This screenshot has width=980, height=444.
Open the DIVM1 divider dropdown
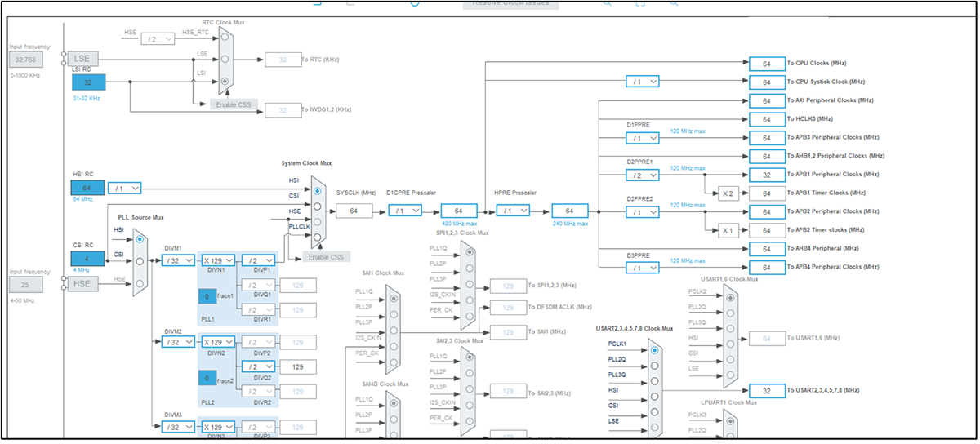(178, 260)
